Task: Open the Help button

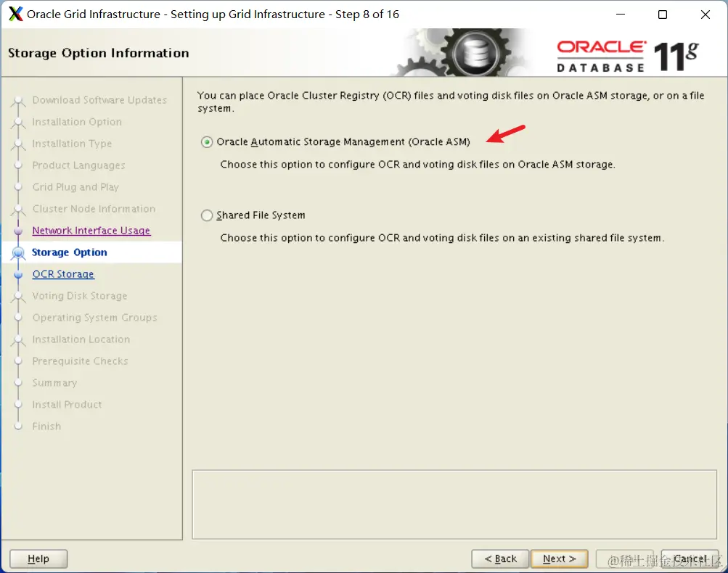Action: click(x=38, y=558)
